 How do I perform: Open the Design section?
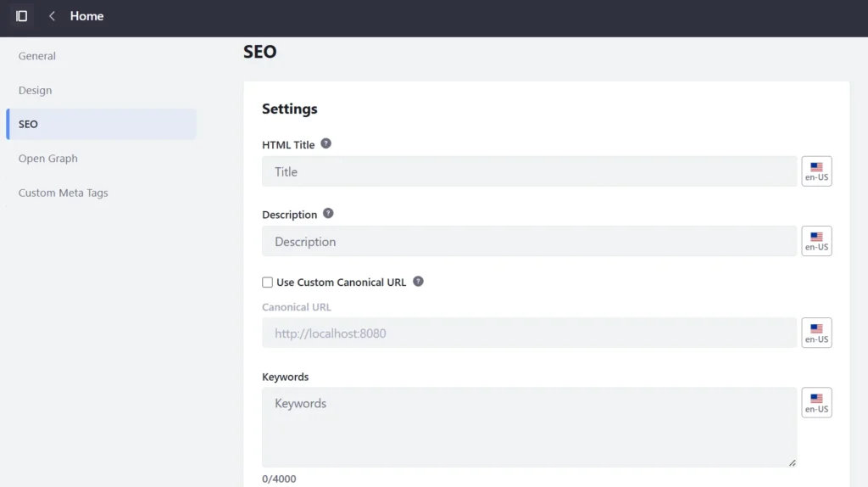pos(36,91)
